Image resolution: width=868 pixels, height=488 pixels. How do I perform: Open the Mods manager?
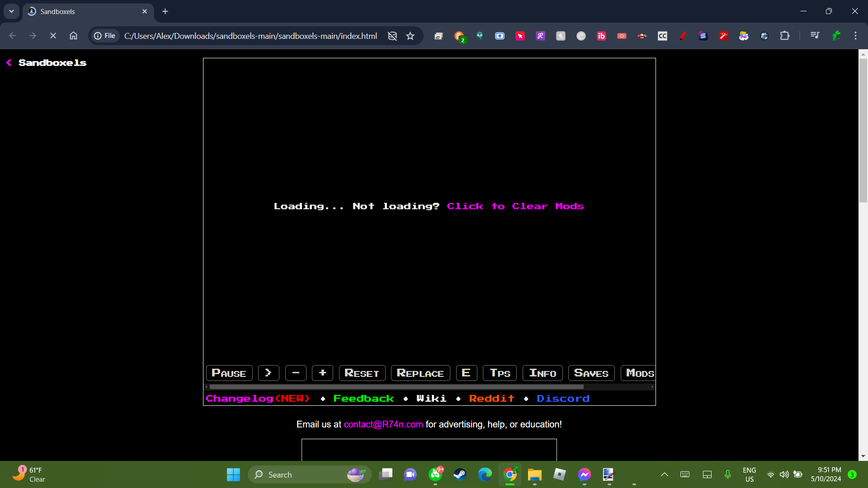(639, 373)
